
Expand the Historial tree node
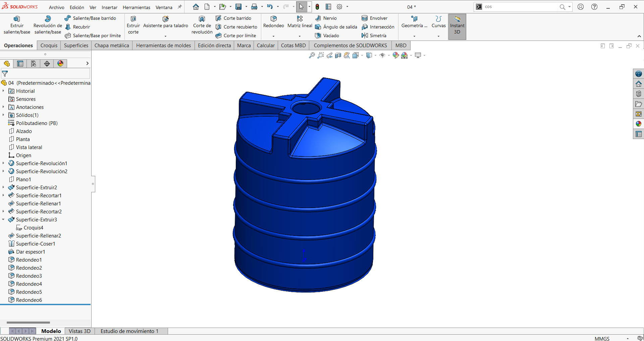(3, 91)
